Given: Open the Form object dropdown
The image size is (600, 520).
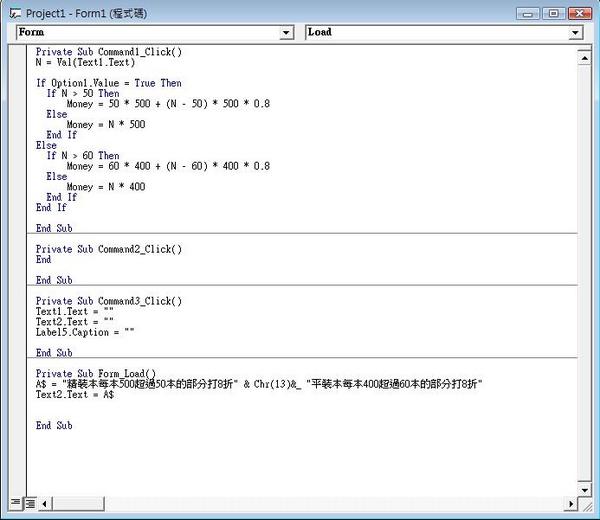Looking at the screenshot, I should [285, 33].
